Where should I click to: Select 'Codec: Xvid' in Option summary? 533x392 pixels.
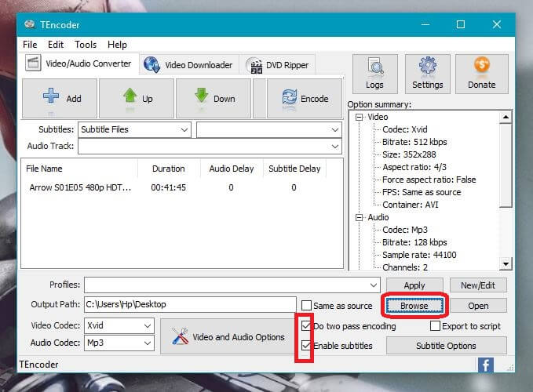[405, 129]
